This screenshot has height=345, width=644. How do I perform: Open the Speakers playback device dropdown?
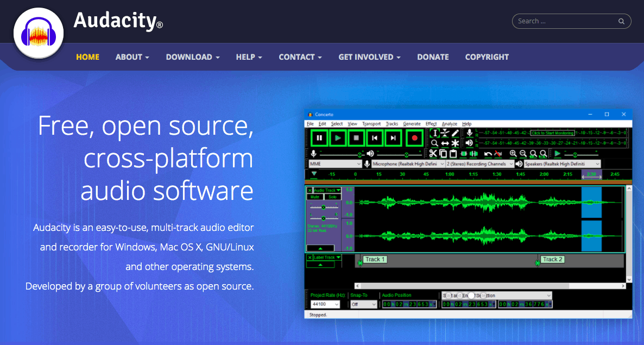tap(562, 164)
